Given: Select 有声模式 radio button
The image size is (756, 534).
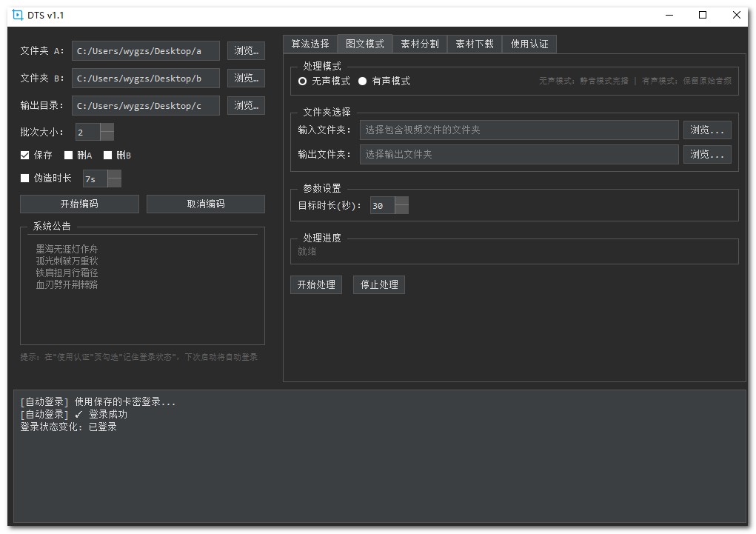Looking at the screenshot, I should click(x=363, y=81).
